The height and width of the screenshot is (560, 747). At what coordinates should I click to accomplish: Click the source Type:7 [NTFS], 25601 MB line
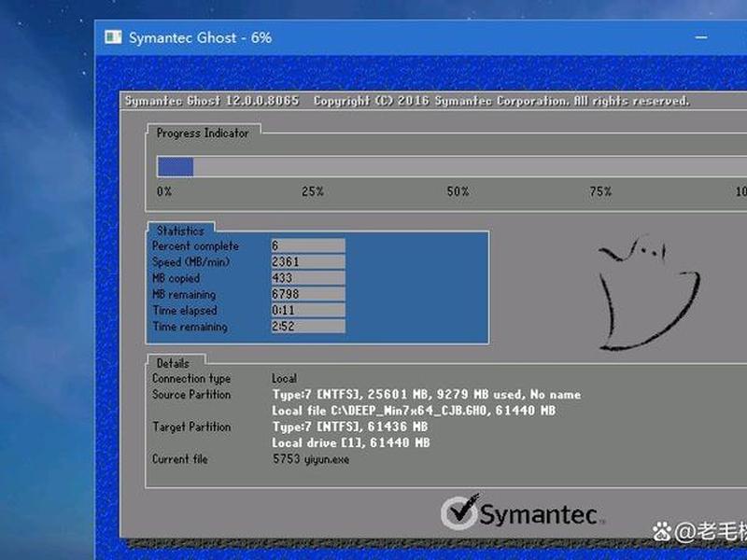click(427, 395)
